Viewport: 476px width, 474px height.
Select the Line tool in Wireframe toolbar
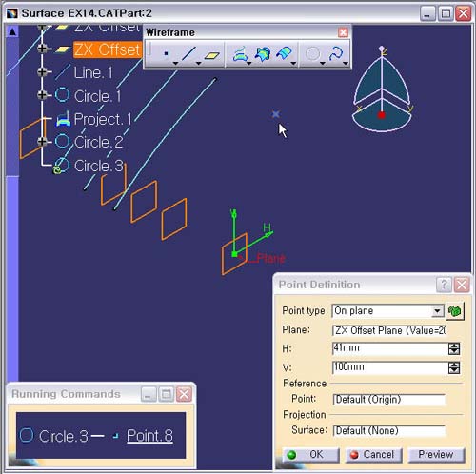click(x=188, y=54)
